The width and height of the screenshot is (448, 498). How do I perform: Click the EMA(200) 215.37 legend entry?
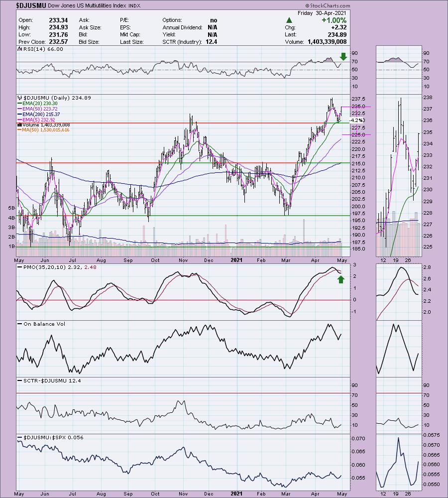click(x=38, y=114)
